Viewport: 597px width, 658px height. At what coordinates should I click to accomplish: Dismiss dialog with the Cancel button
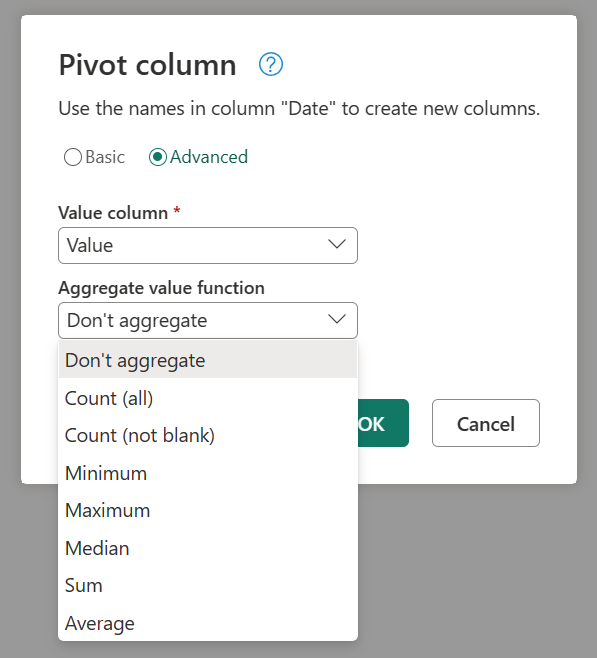[486, 423]
